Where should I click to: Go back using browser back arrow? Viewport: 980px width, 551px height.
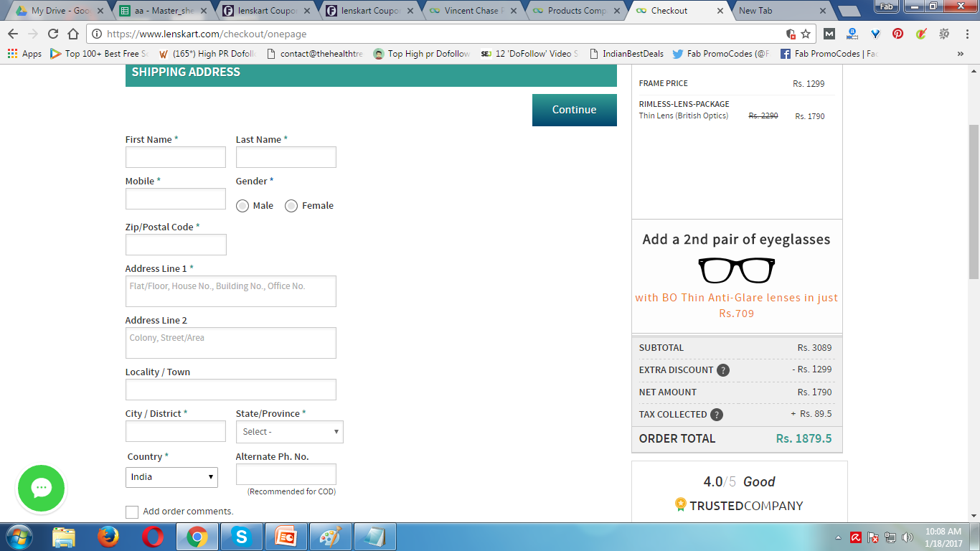12,34
